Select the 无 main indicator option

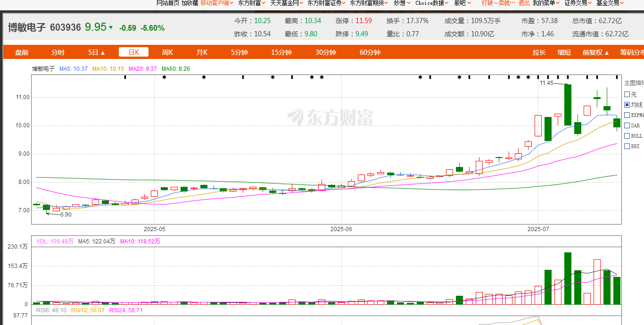coord(627,94)
